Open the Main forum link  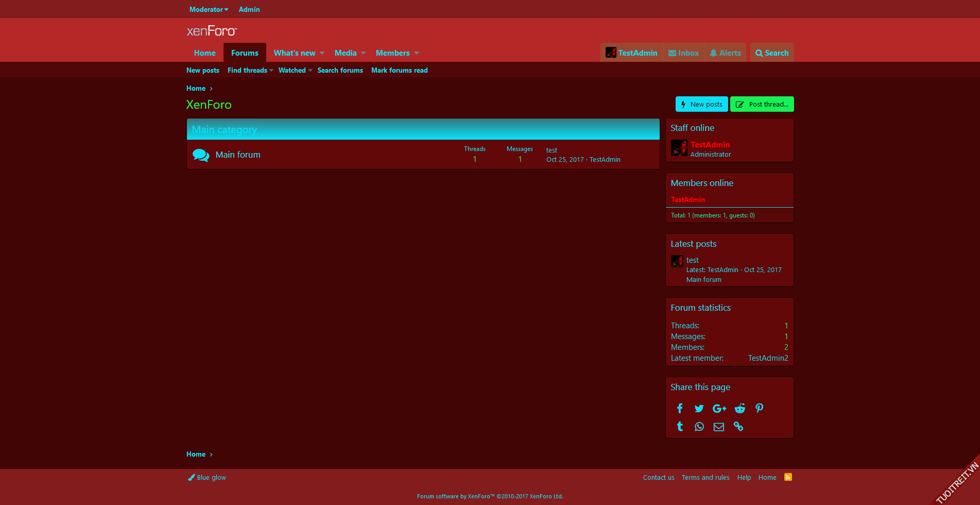237,155
